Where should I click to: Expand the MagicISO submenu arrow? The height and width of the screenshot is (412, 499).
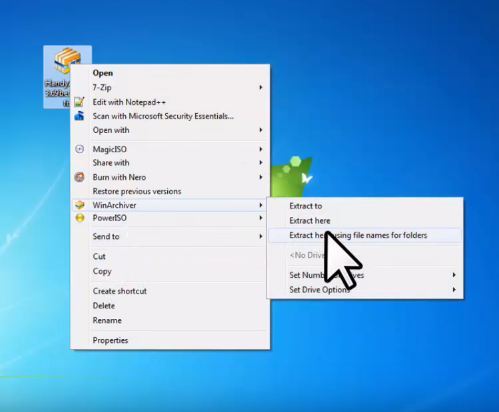[x=261, y=149]
